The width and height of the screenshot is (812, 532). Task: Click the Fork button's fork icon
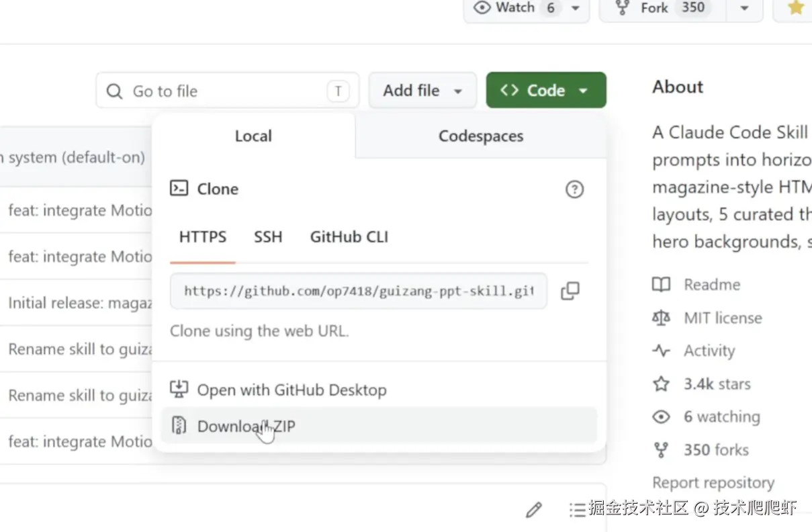click(x=623, y=8)
